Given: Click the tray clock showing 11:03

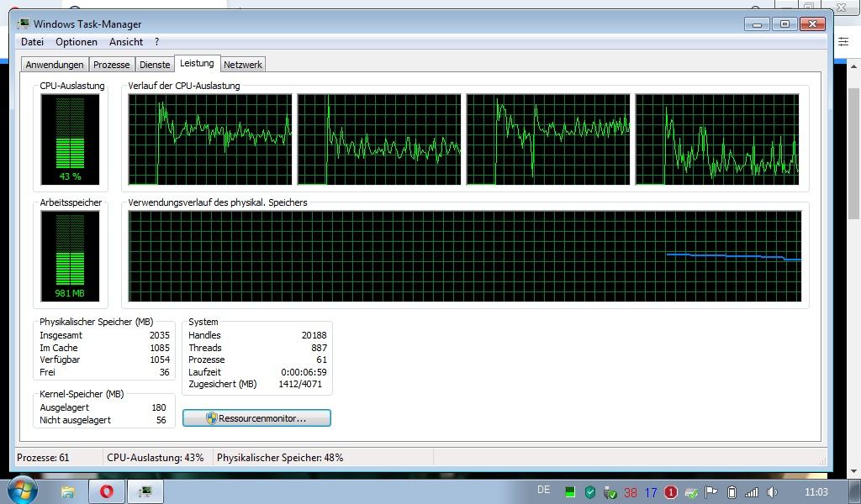Looking at the screenshot, I should coord(816,492).
